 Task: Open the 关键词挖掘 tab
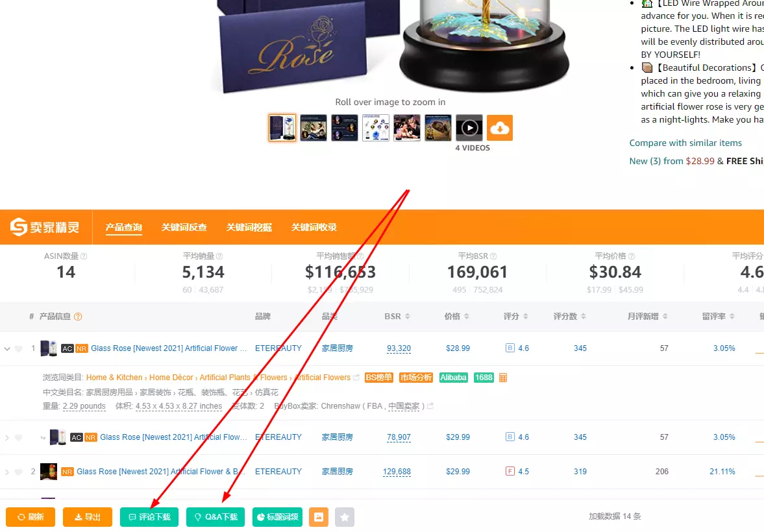pos(249,227)
